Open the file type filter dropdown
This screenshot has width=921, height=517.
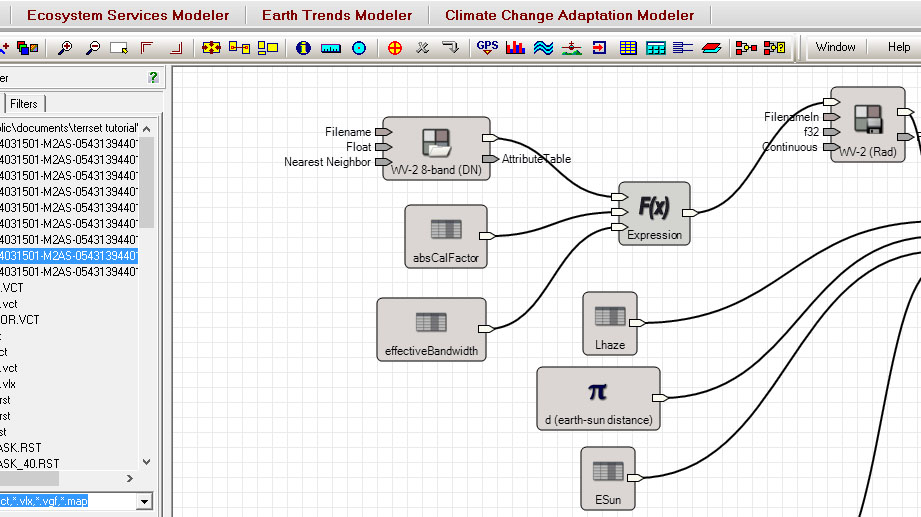pos(145,501)
